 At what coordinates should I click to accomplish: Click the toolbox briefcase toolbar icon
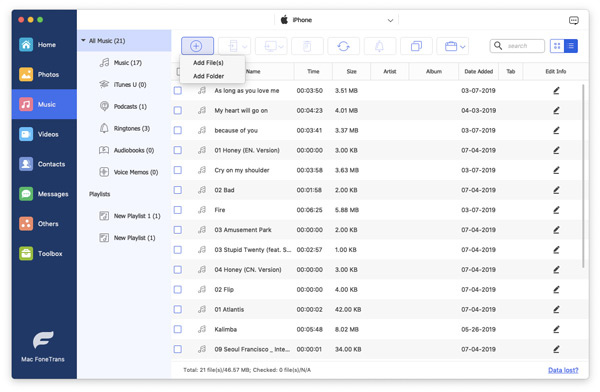[x=451, y=46]
